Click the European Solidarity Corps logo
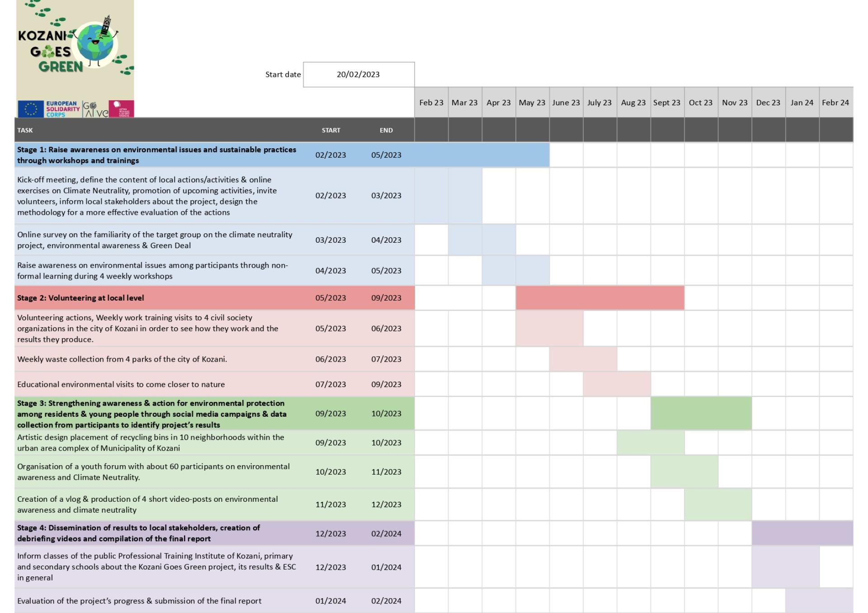Screen dimensions: 868x613 (62, 109)
